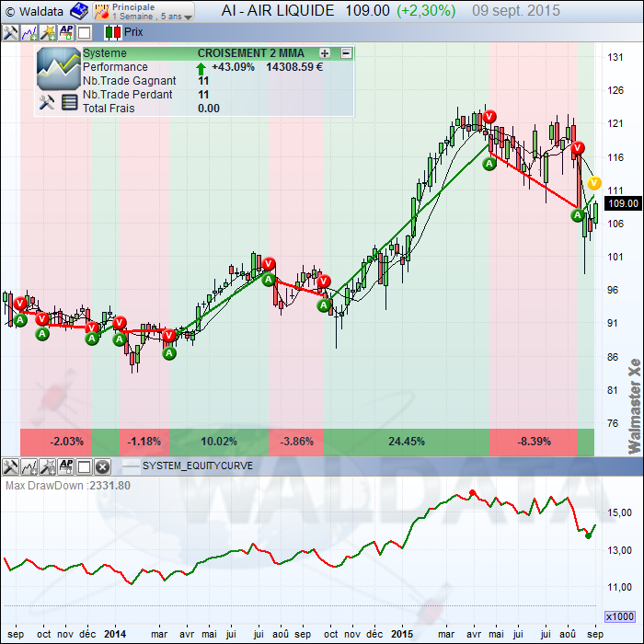Open equity curve pane settings tools icon
644x644 pixels.
(10, 467)
